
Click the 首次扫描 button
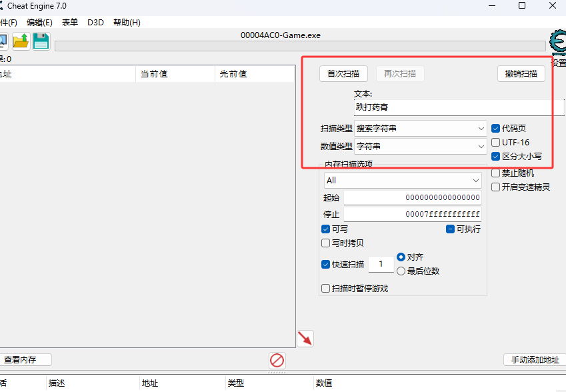pos(343,73)
